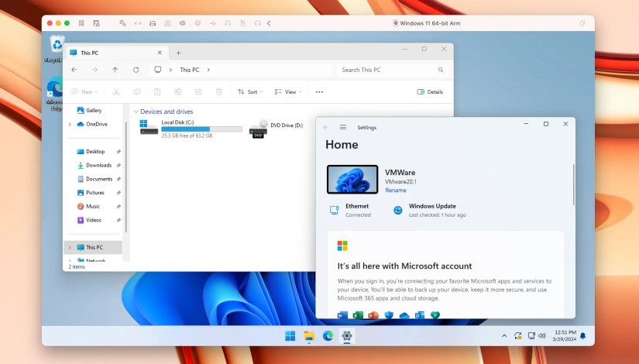Click the USB device icon in VMware toolbar
The width and height of the screenshot is (639, 364).
(x=212, y=23)
